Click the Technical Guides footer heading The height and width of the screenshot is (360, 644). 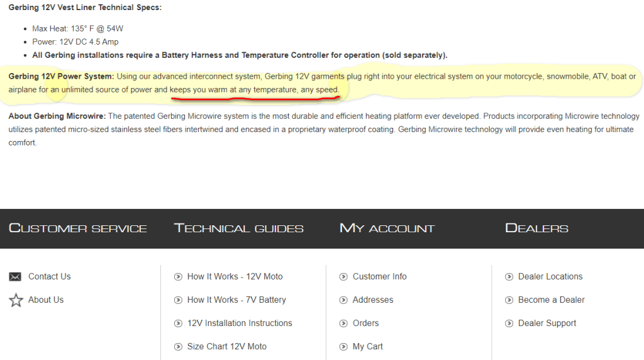(x=238, y=228)
